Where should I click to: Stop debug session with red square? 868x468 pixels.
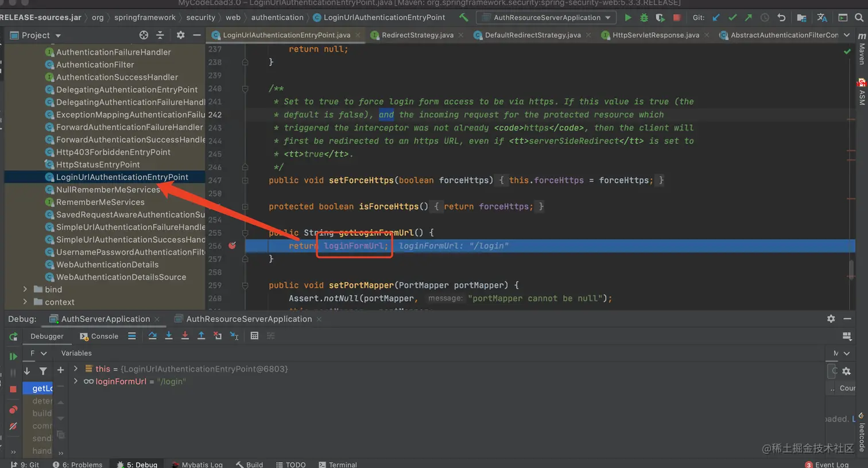(13, 389)
